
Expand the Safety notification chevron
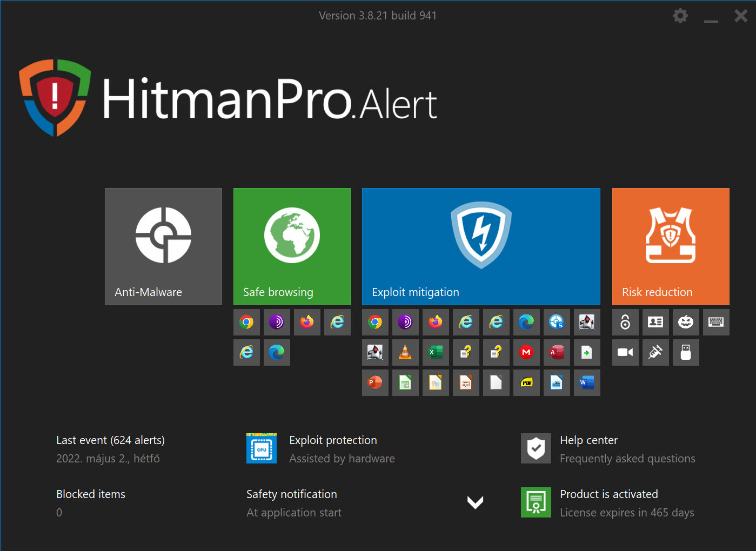click(x=475, y=502)
